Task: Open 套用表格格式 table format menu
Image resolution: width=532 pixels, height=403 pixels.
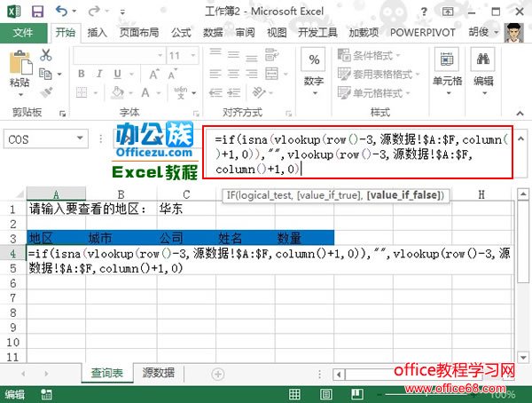Action: tap(379, 74)
